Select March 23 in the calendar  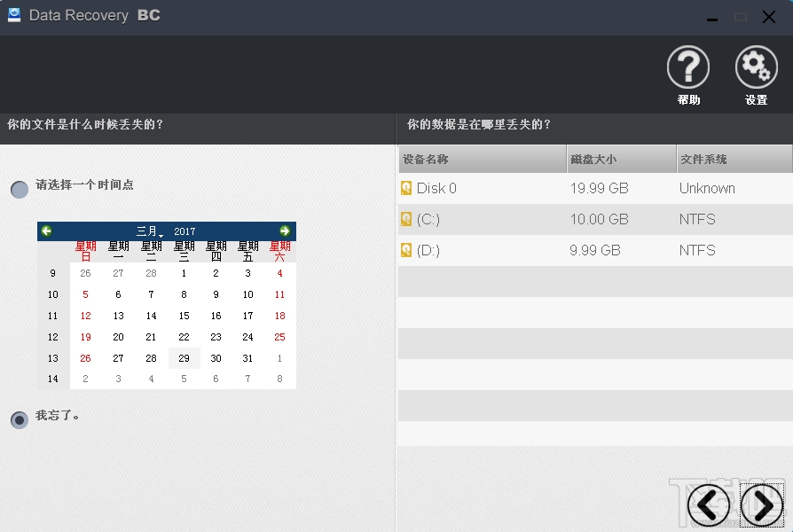point(216,337)
